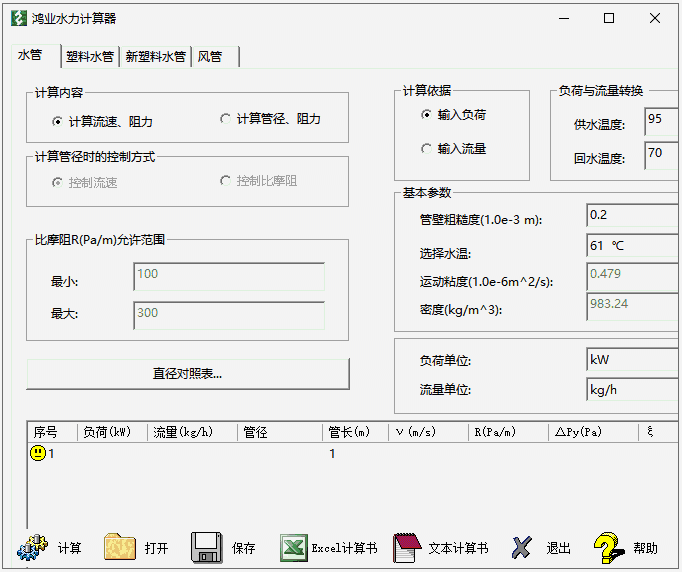Image resolution: width=682 pixels, height=572 pixels.
Task: Open the 流量单位 kg/h dropdown
Action: pos(632,389)
